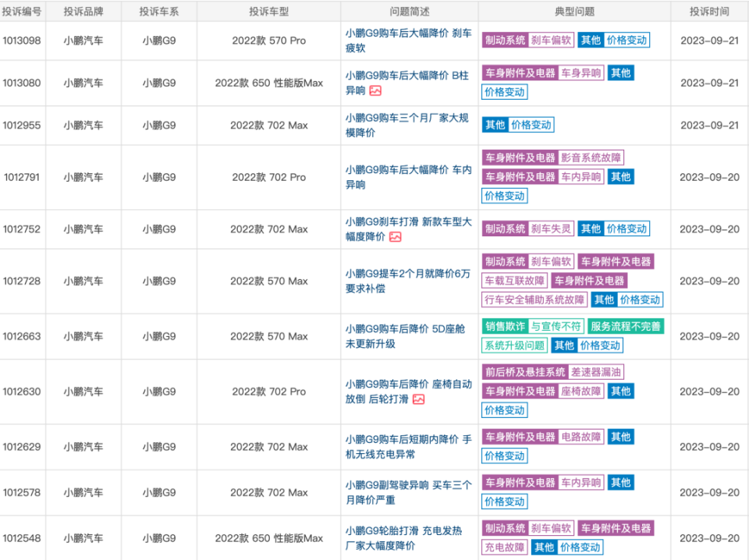Click the '差速器漏油' tag
Viewport: 749px width, 560px height.
point(595,372)
